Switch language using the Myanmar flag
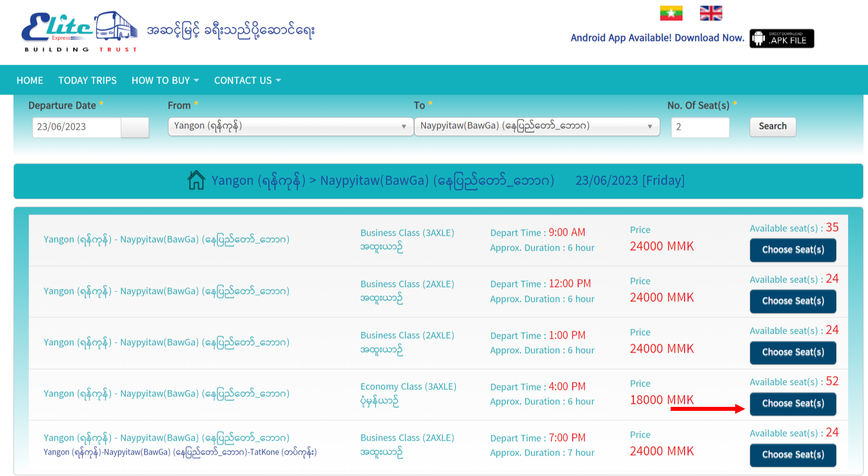Viewport: 868px width, 476px height. tap(671, 13)
